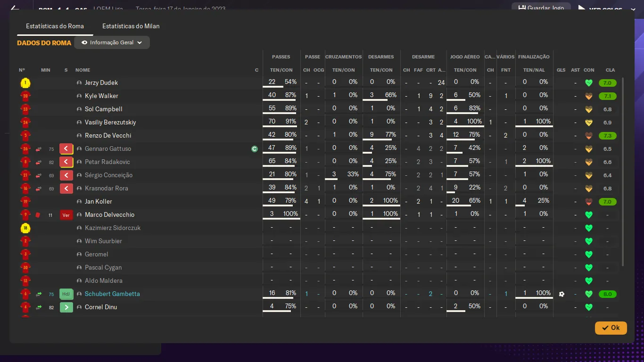This screenshot has width=644, height=362.
Task: Sort players by the CLA rating column header
Action: (x=610, y=70)
